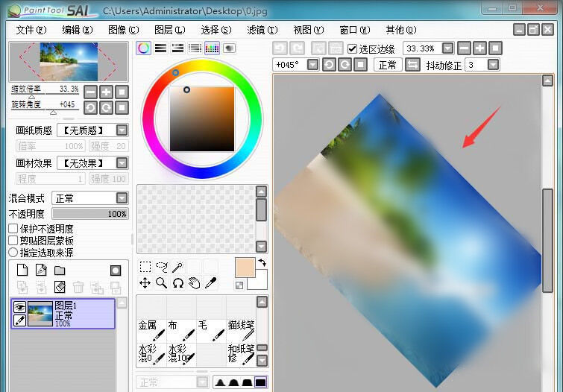Screen dimensions: 563x392
Task: Open the 选择 menu
Action: (216, 30)
